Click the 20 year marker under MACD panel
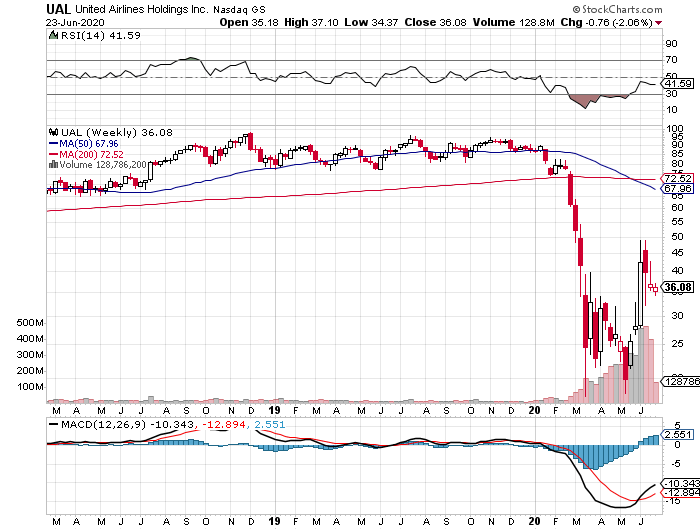Image resolution: width=700 pixels, height=530 pixels. pyautogui.click(x=534, y=521)
